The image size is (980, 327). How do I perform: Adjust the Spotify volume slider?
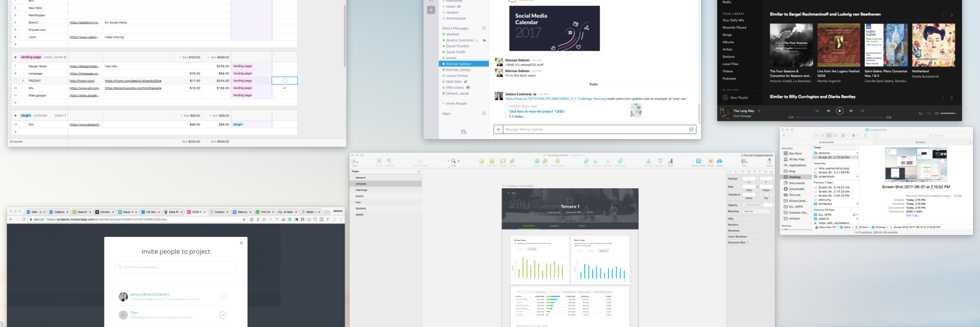tap(949, 113)
